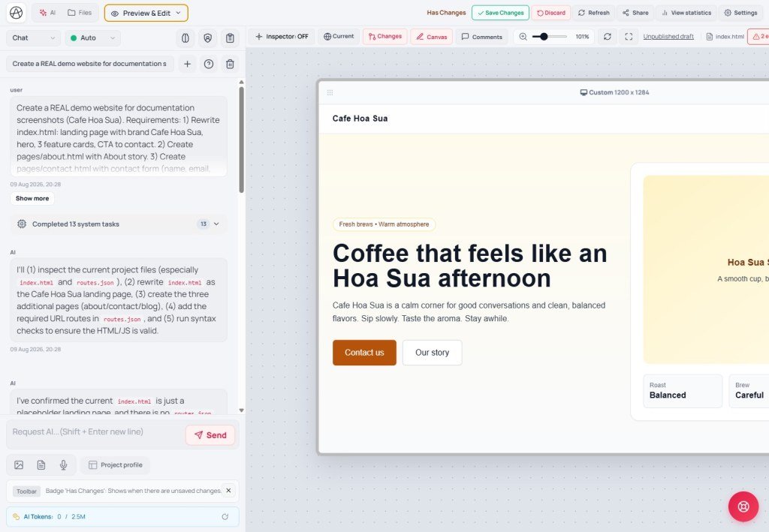Click the red support lifebuoy button
This screenshot has height=532, width=769.
743,506
